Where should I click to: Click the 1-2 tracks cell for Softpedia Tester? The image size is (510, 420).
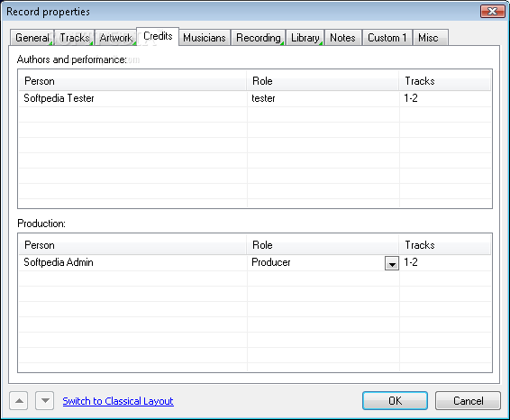click(445, 98)
